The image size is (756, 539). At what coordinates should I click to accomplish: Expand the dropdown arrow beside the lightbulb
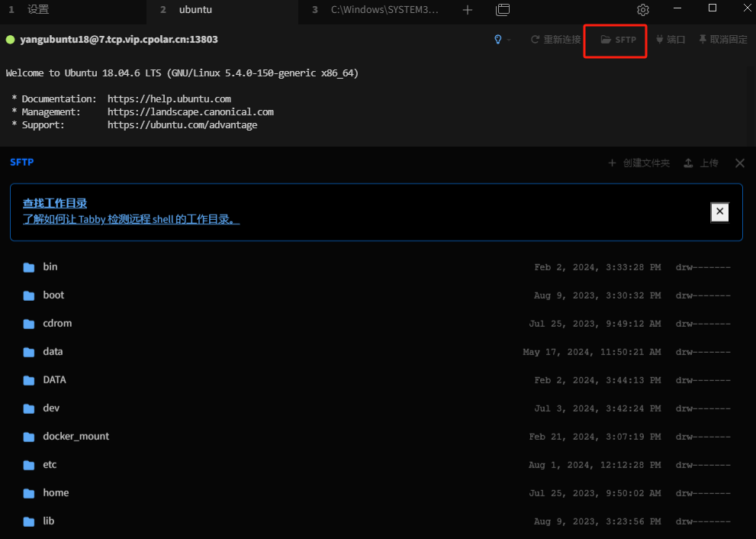[x=510, y=40]
